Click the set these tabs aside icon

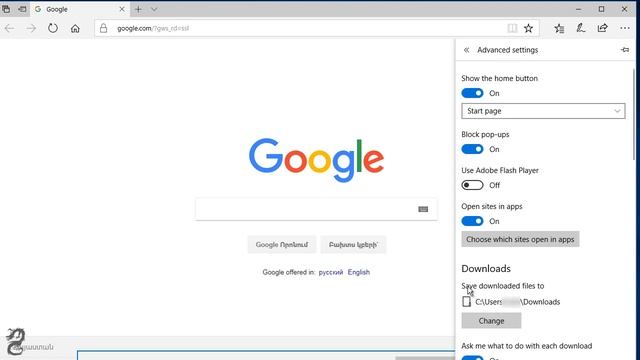pos(22,9)
